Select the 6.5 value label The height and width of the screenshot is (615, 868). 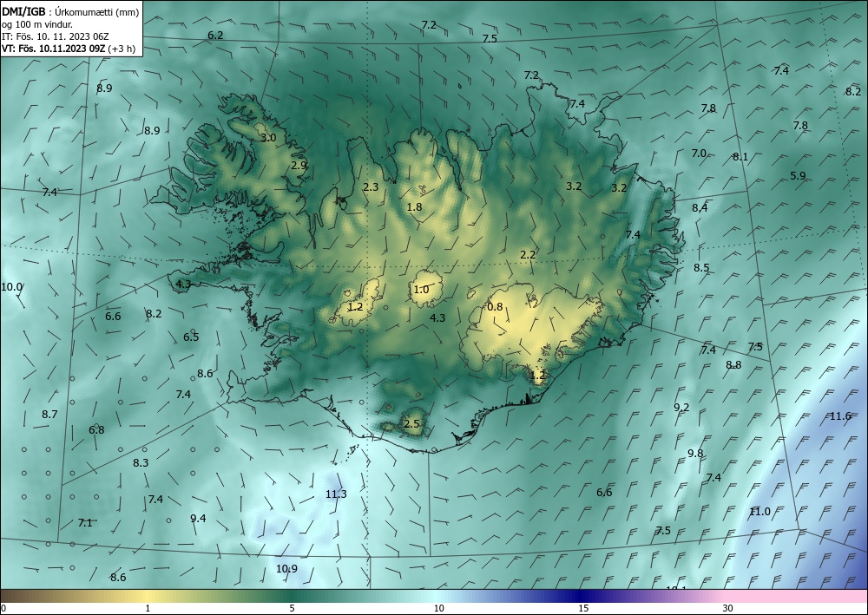tap(191, 337)
